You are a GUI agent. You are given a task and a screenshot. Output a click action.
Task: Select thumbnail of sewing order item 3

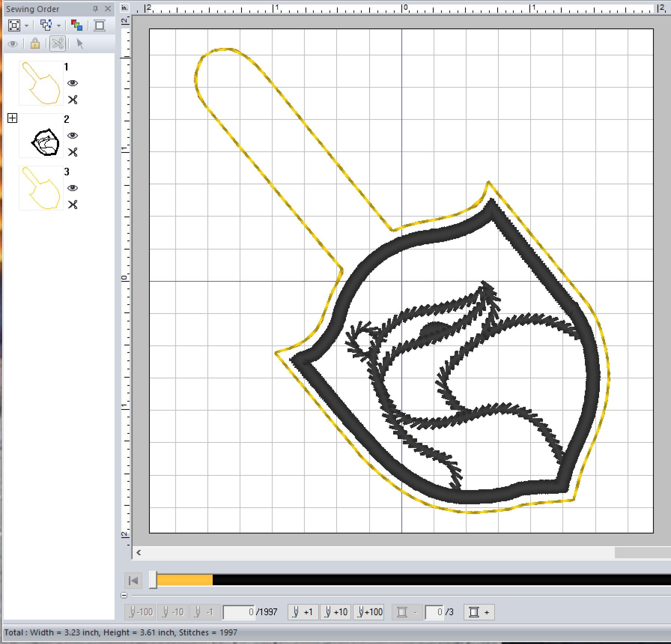tap(41, 188)
